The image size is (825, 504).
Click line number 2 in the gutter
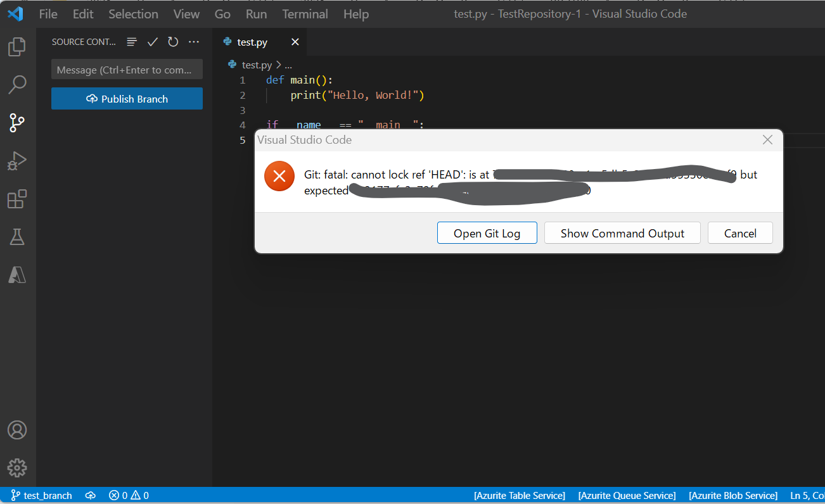tap(242, 96)
